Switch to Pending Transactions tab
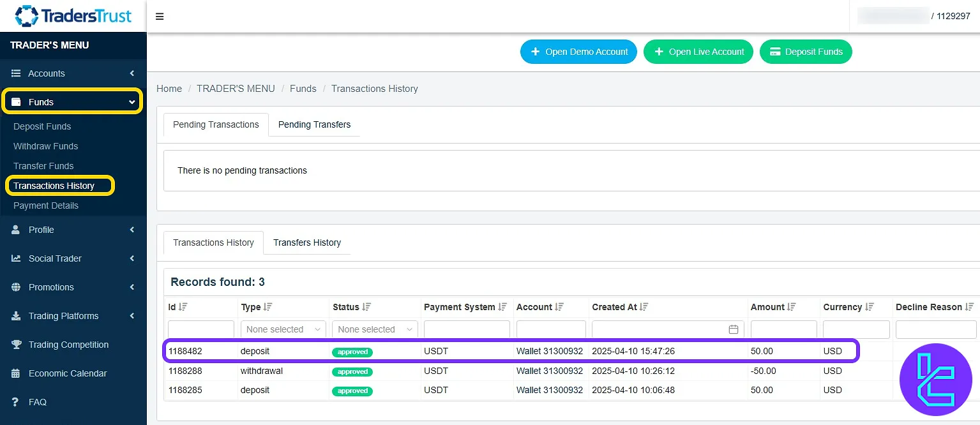This screenshot has width=980, height=425. point(216,124)
